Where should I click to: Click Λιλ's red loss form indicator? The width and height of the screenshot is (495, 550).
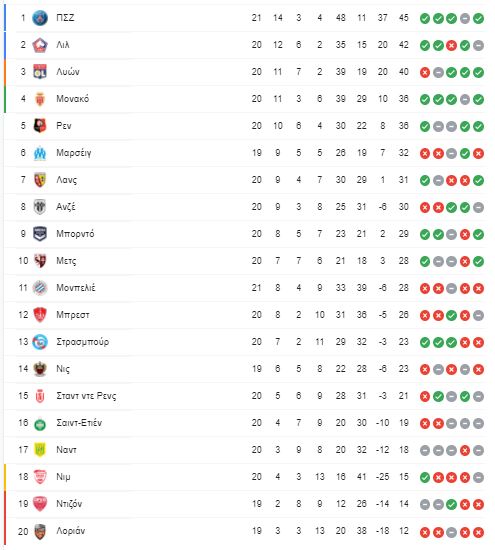coord(451,45)
